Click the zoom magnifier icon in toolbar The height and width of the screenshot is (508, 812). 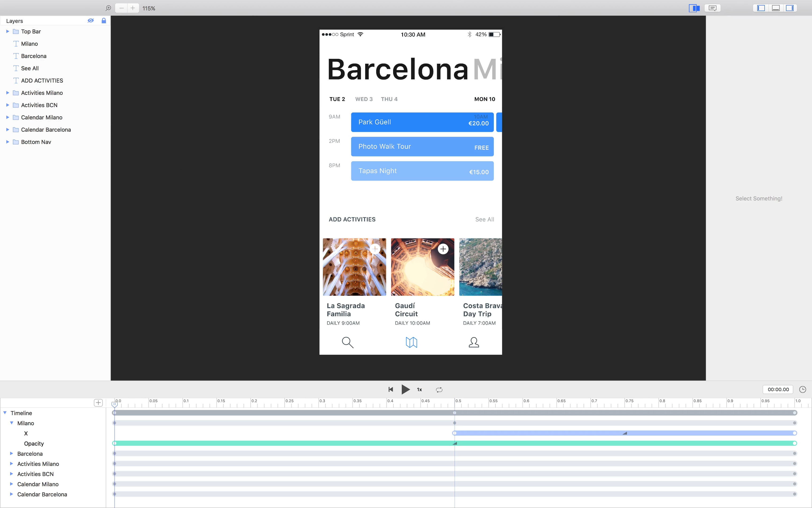[x=108, y=8]
